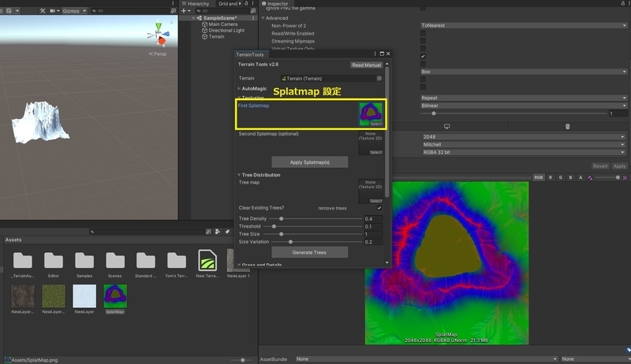
Task: Click the Terrain object picker circle
Action: coord(379,78)
